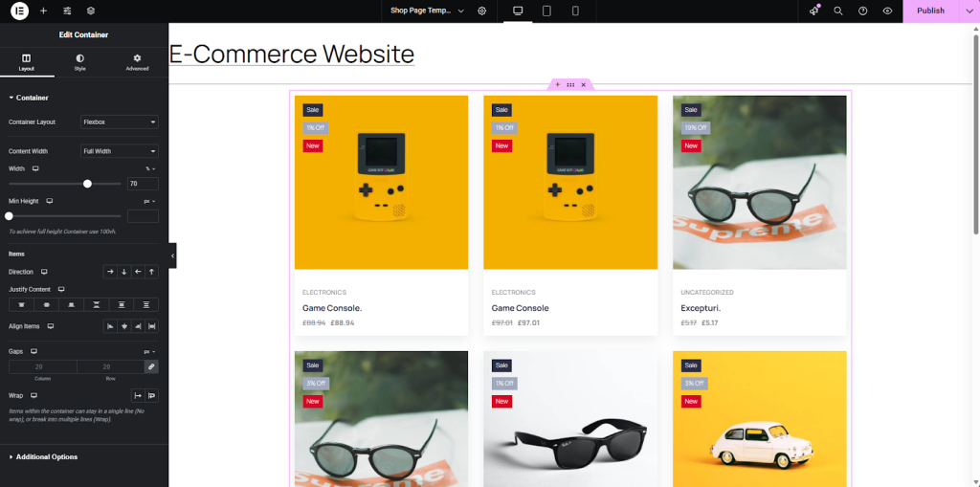The image size is (980, 487).
Task: Open Content Width Full Width dropdown
Action: [x=120, y=151]
